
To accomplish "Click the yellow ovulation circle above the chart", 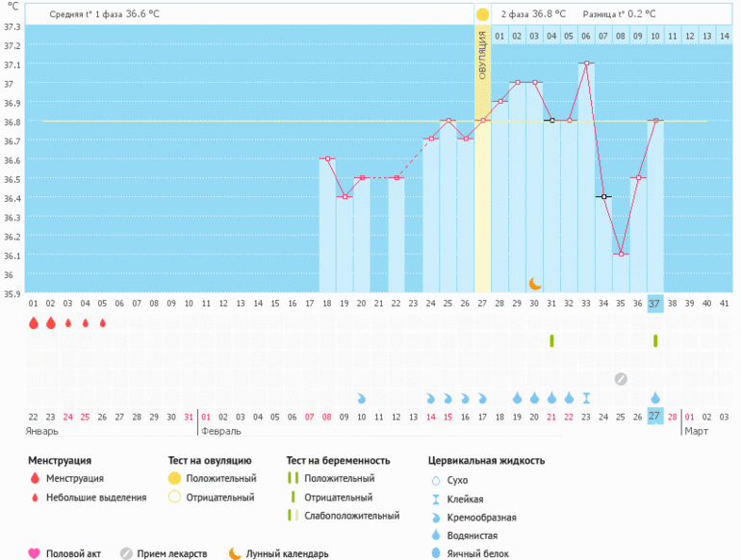I will [x=482, y=14].
